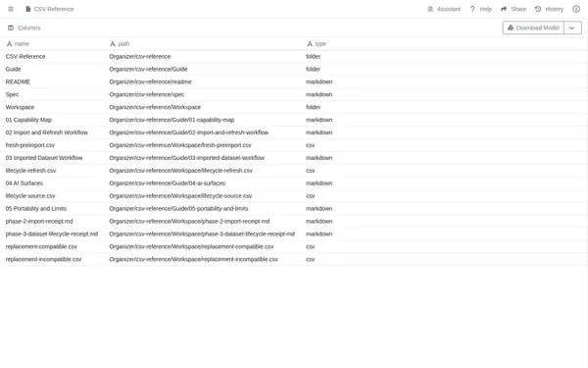Select the Guide name cell

13,69
